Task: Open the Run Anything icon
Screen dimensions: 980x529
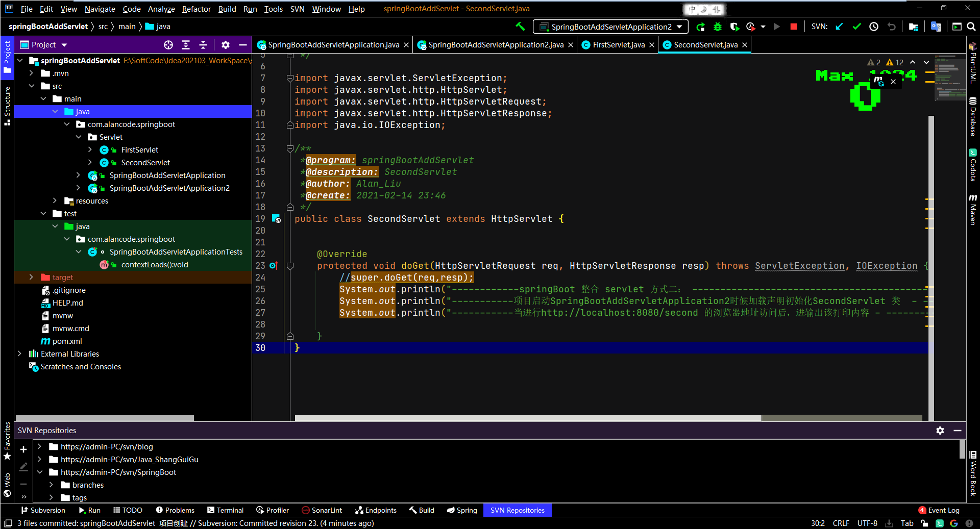Action: tap(957, 27)
